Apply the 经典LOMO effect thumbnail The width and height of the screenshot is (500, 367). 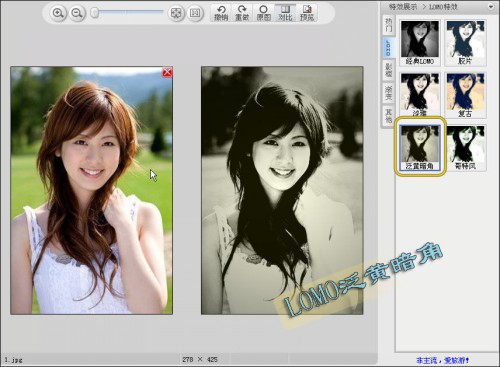(420, 43)
